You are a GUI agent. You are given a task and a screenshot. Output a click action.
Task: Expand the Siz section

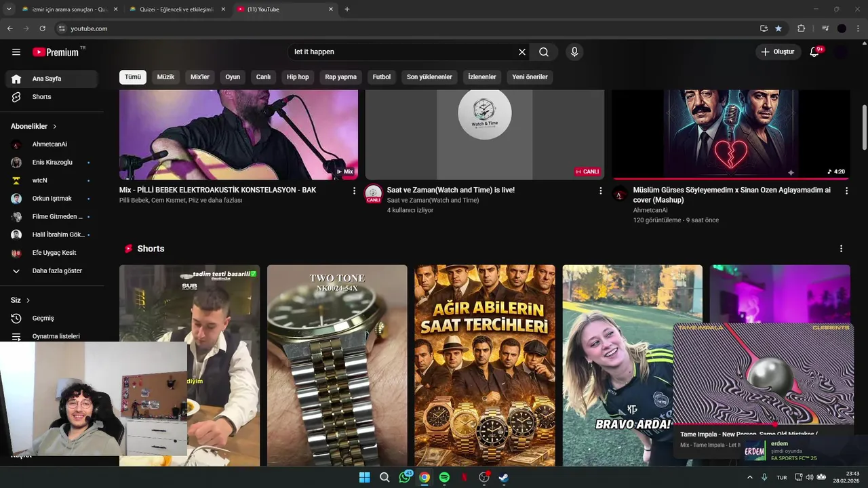coord(20,300)
